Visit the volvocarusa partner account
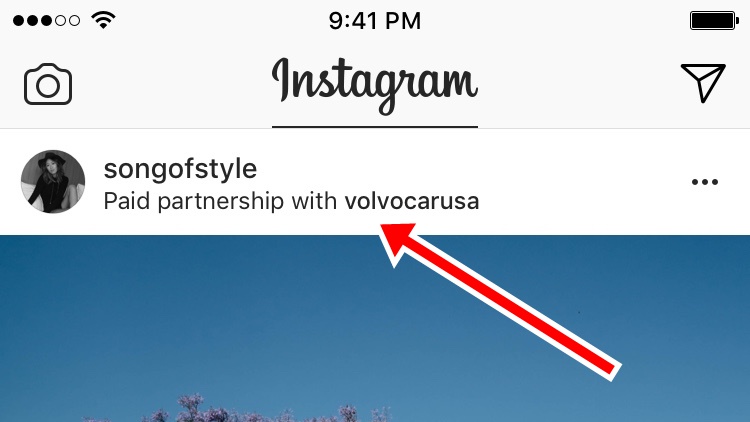 tap(412, 201)
